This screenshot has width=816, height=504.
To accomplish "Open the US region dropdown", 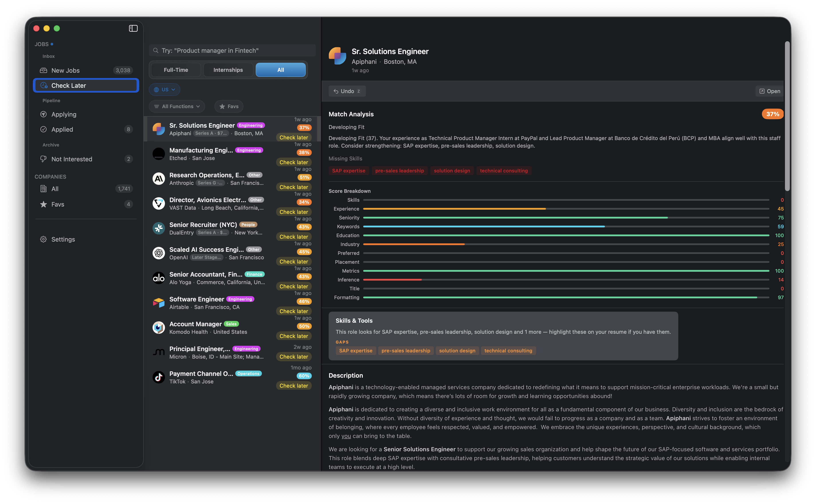I will pyautogui.click(x=164, y=90).
